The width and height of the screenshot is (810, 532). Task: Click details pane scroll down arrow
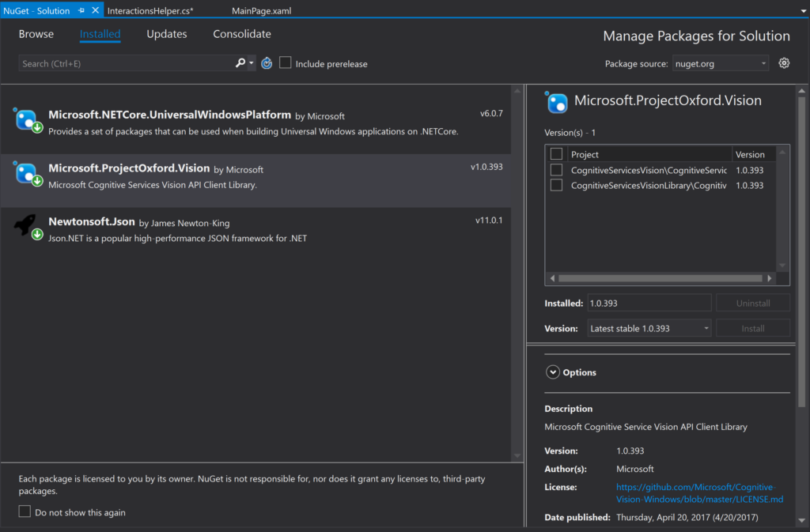802,521
